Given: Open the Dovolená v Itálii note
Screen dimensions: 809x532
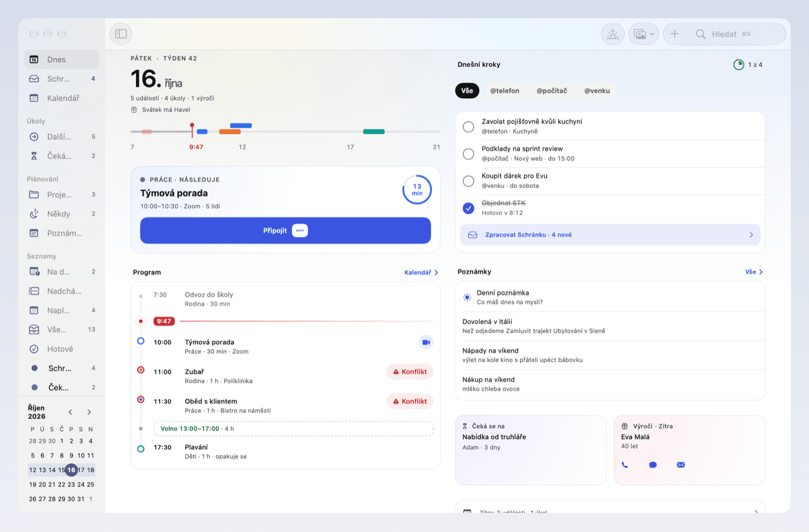Looking at the screenshot, I should tap(610, 326).
